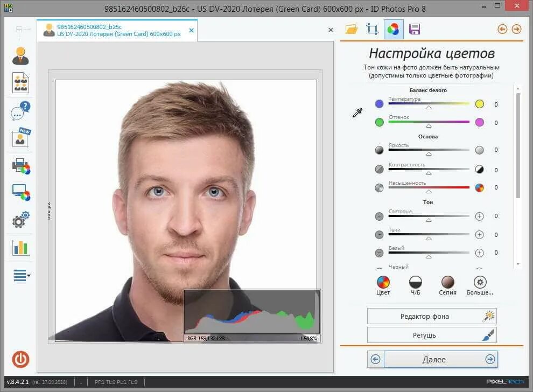
Task: Decrease contrast with gray circle icon
Action: pos(380,169)
